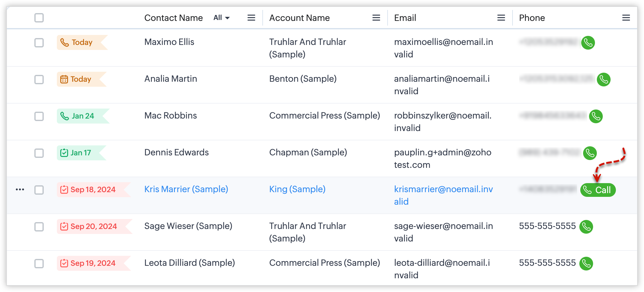Open the Contact Name column options menu
This screenshot has height=292, width=644.
[x=251, y=18]
